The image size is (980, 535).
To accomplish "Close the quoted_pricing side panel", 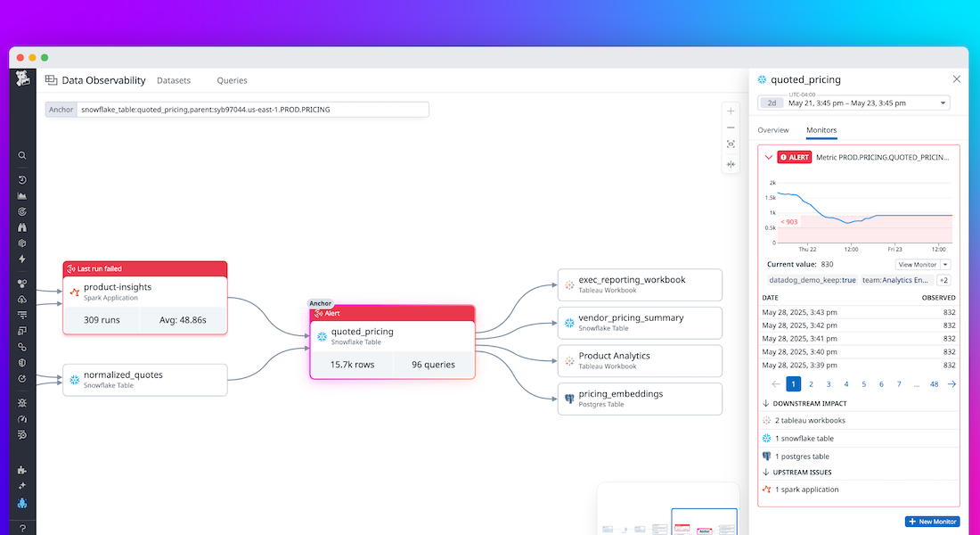I will tap(956, 78).
